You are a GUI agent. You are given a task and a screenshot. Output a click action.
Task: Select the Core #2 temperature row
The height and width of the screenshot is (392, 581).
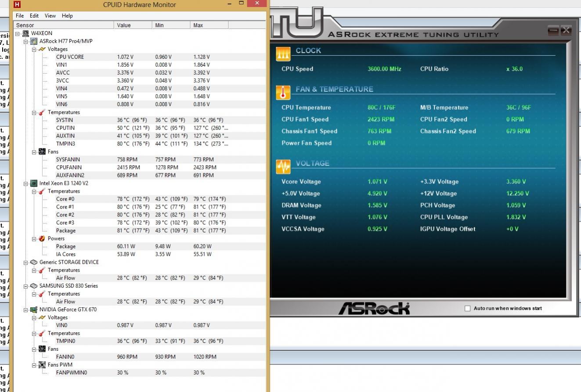pyautogui.click(x=140, y=215)
